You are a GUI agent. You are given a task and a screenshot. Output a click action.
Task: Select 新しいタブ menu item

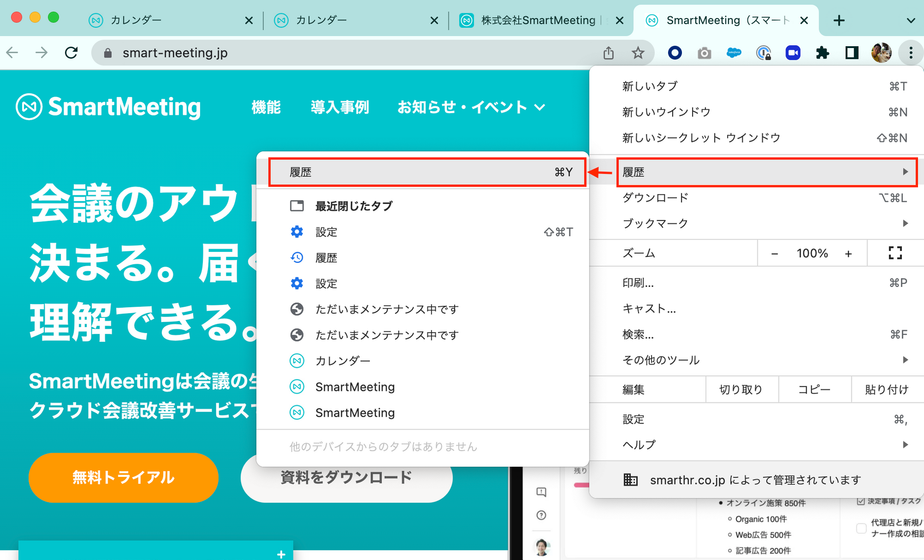point(757,86)
